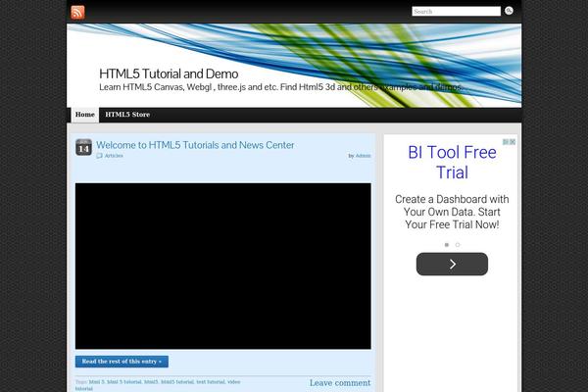588x392 pixels.
Task: Click the AdChoices info icon
Action: coord(506,141)
